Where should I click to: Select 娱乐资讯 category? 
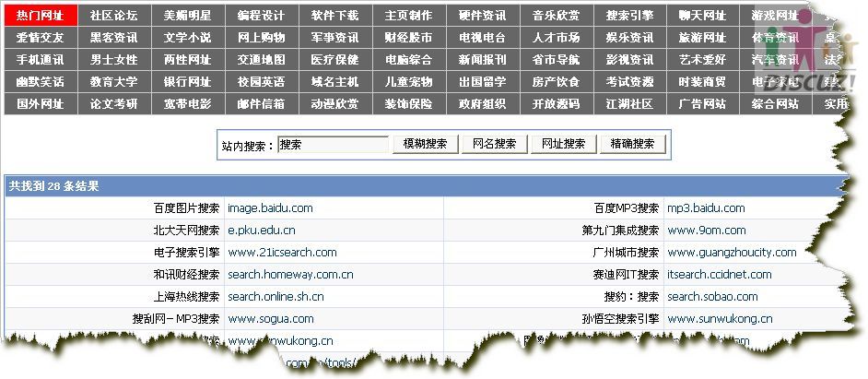(x=630, y=38)
